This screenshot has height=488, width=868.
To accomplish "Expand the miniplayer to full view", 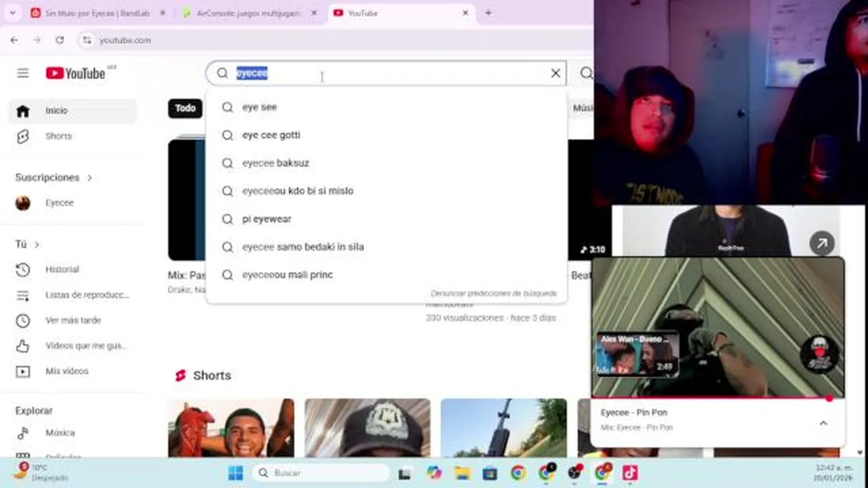I will [x=822, y=243].
